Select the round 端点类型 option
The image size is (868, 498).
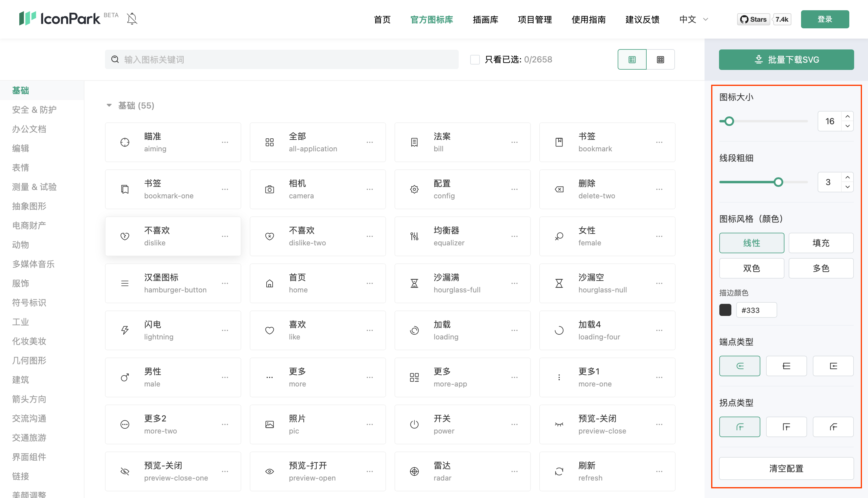tap(740, 366)
